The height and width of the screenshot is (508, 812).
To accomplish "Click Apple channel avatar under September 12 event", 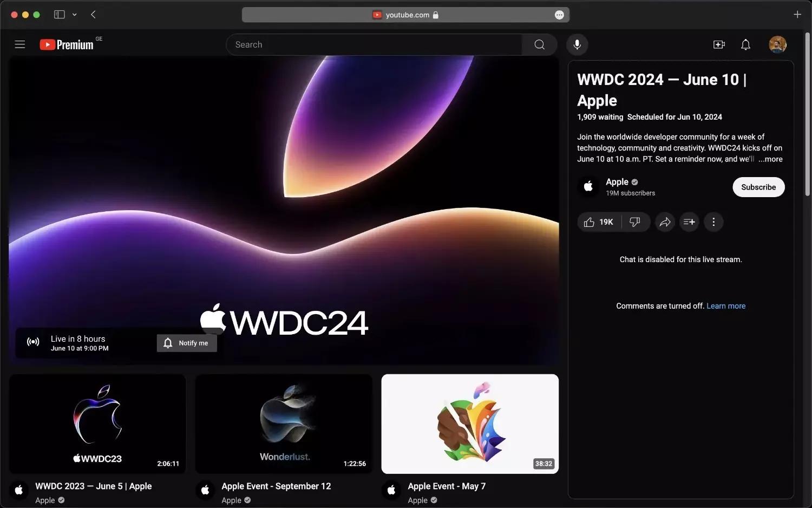I will [205, 490].
